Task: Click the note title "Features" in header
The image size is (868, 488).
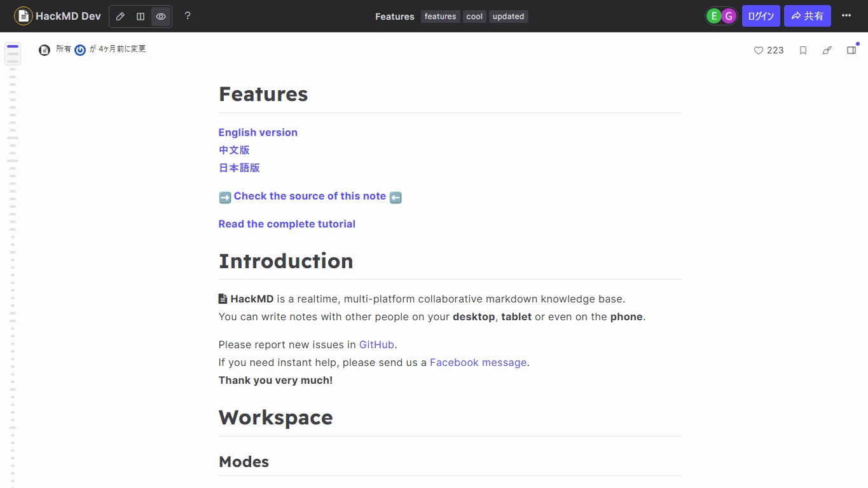Action: tap(395, 17)
